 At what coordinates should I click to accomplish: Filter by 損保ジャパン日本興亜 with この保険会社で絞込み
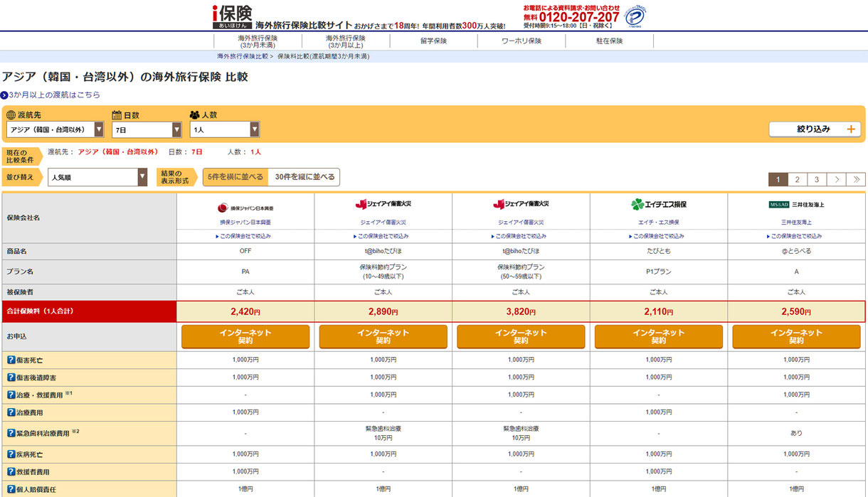245,236
